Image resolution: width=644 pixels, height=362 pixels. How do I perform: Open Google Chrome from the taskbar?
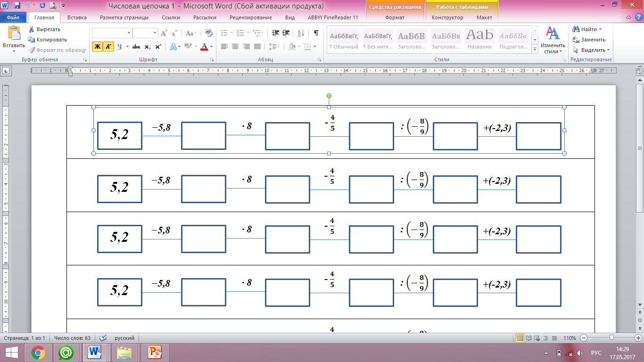(38, 352)
